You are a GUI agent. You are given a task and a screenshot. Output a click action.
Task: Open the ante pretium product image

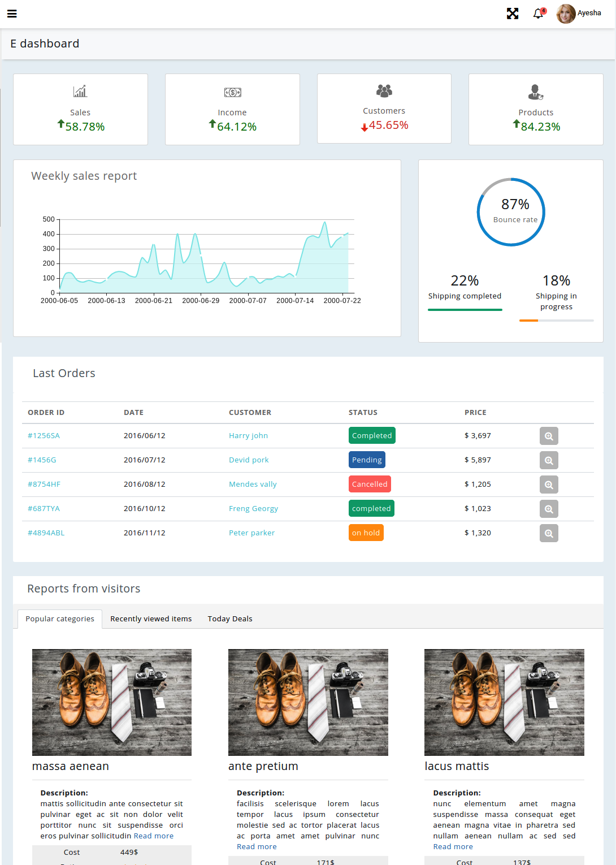pos(308,702)
